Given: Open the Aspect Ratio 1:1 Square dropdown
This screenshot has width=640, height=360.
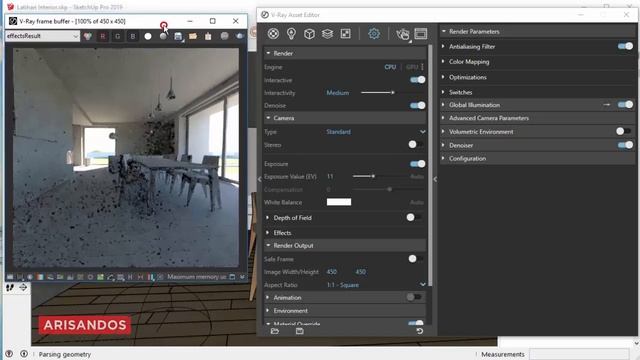Looking at the screenshot, I should click(x=376, y=285).
